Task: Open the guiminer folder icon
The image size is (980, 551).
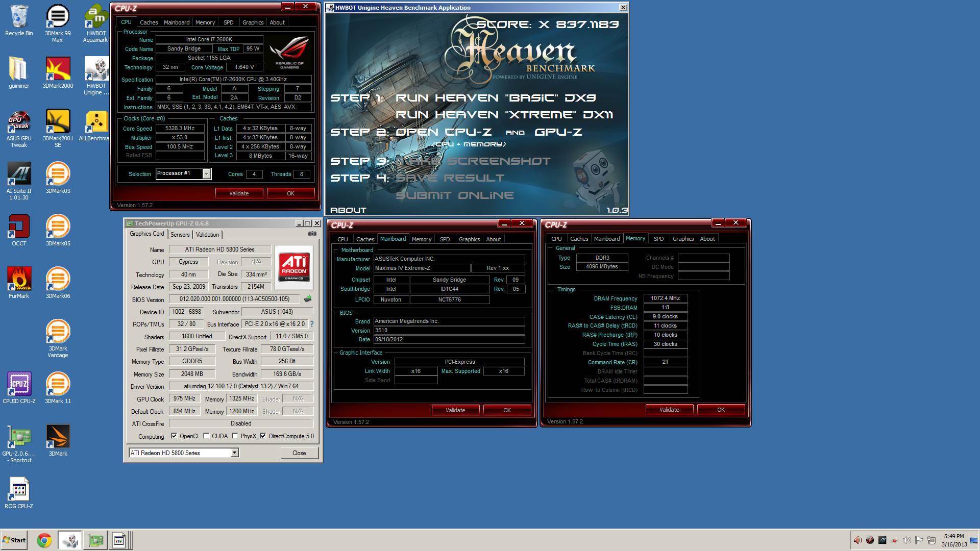Action: (x=19, y=72)
